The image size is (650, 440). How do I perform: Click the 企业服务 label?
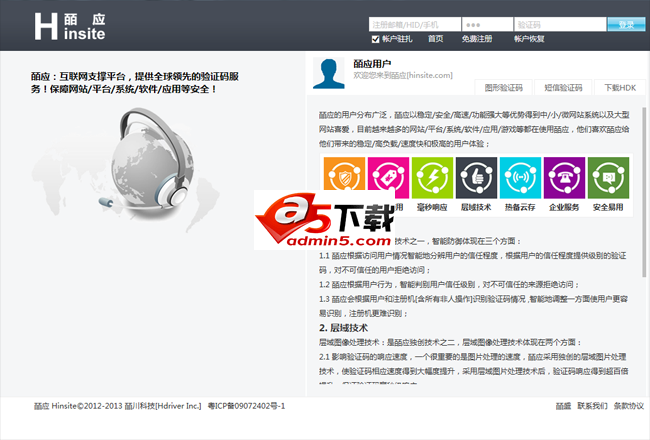coord(564,207)
